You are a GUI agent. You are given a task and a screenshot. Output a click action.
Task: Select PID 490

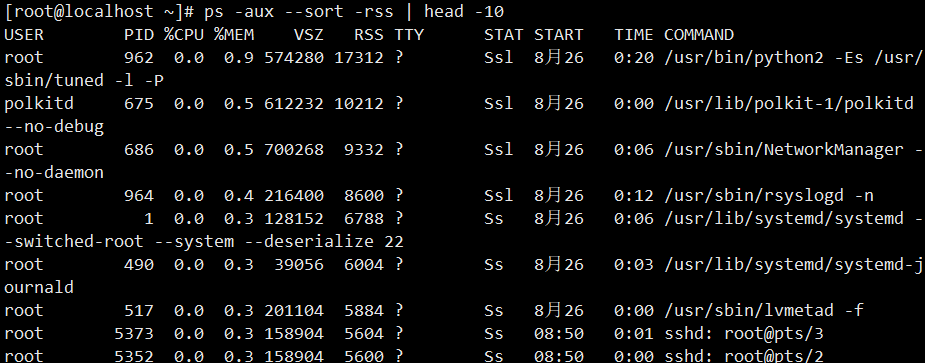pos(139,264)
